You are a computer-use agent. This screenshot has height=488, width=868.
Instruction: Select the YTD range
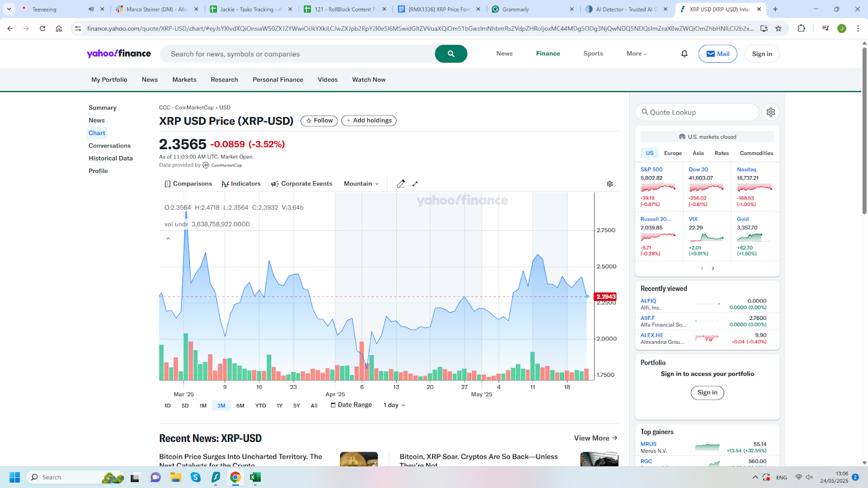click(260, 406)
